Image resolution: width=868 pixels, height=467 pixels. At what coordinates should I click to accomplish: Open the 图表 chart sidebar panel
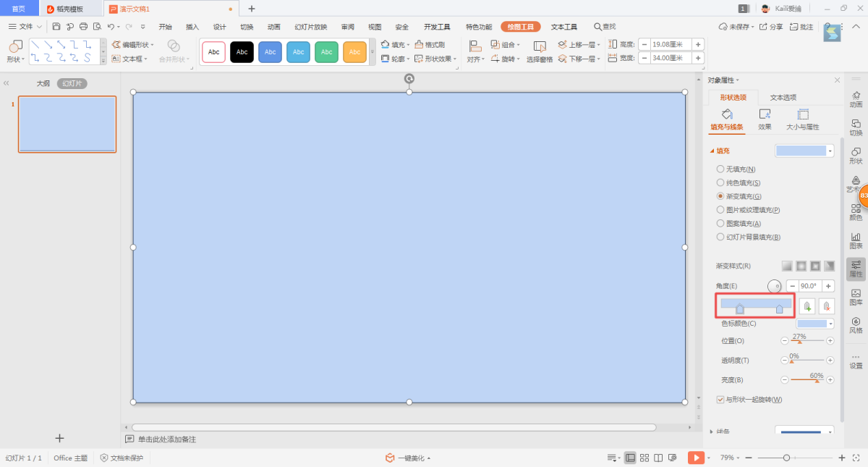click(856, 240)
